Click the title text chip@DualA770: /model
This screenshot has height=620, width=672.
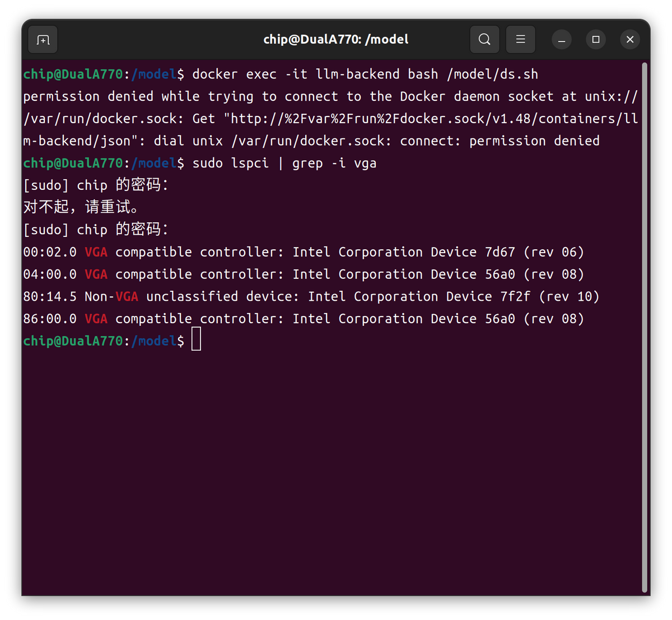coord(336,40)
